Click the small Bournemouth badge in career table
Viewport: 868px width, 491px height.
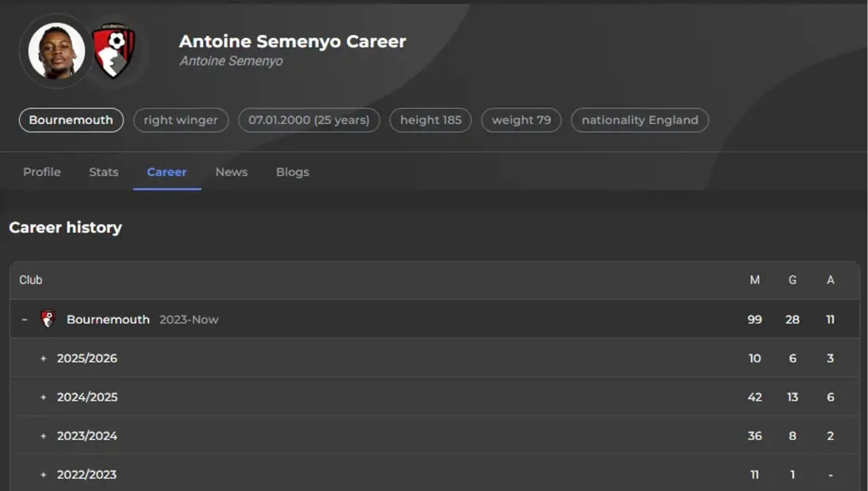click(x=48, y=319)
